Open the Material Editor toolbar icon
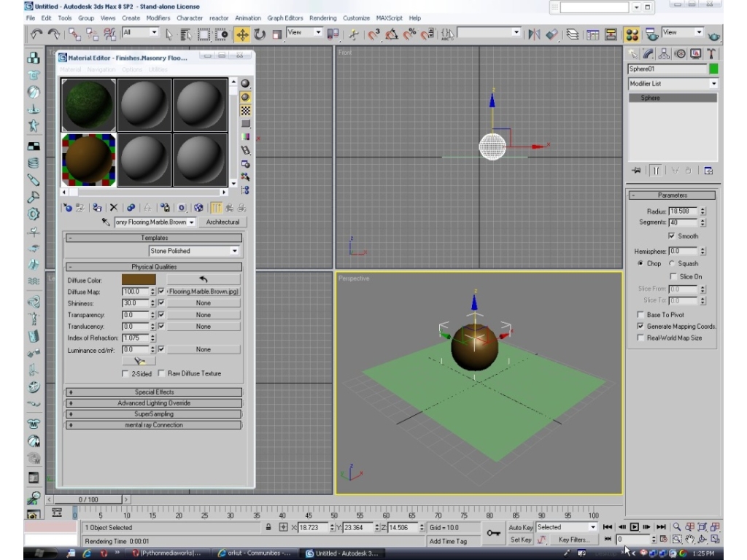The image size is (747, 560). 632,34
